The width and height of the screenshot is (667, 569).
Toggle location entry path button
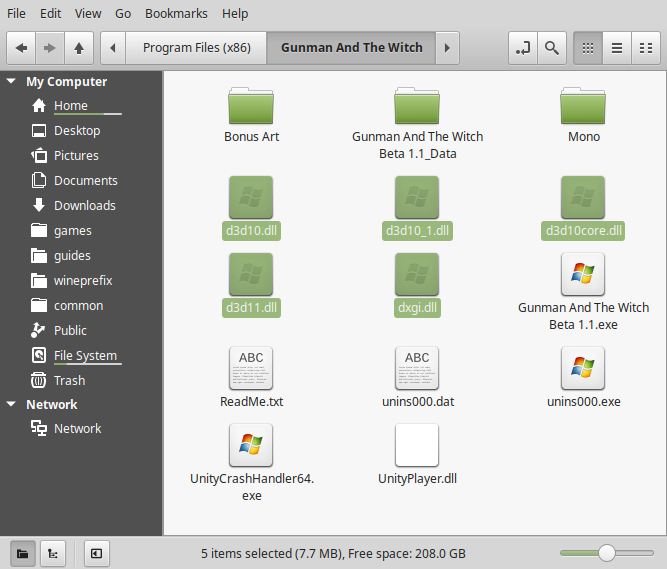[523, 48]
